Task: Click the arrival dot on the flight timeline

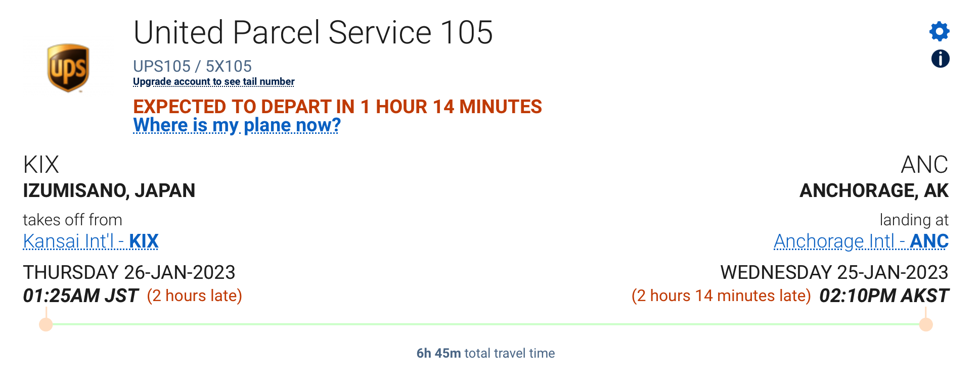Action: click(926, 324)
